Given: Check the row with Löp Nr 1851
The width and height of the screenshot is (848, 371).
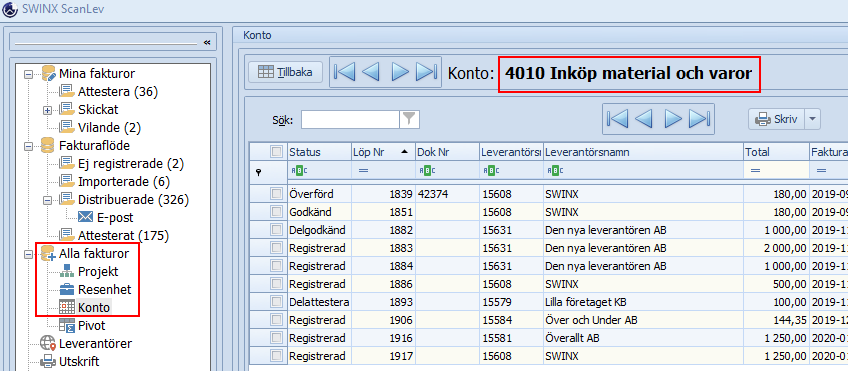Looking at the screenshot, I should pyautogui.click(x=276, y=211).
